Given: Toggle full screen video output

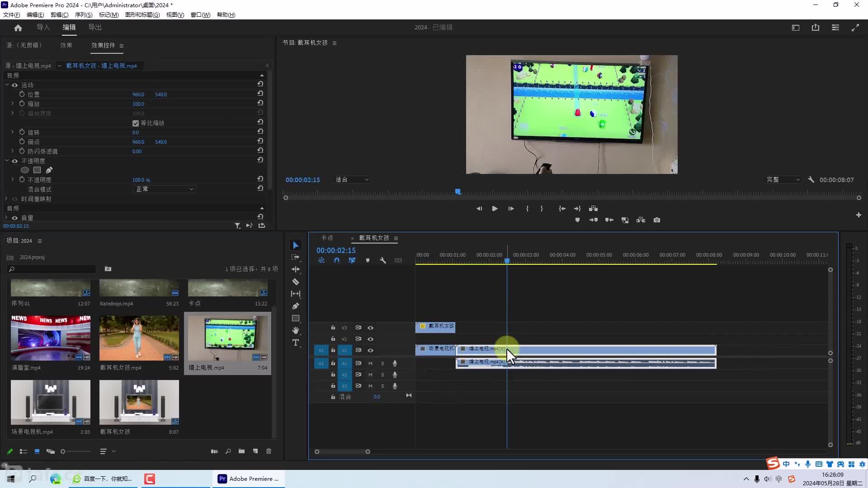Looking at the screenshot, I should point(855,28).
